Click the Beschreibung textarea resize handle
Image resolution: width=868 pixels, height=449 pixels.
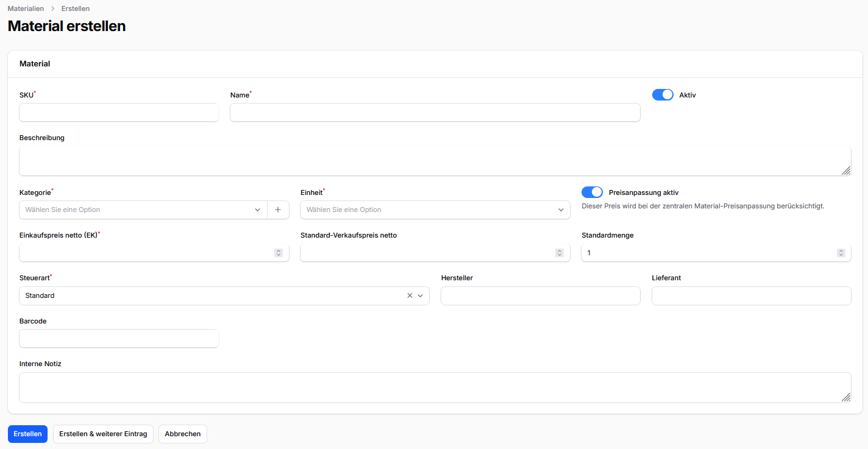coord(845,171)
